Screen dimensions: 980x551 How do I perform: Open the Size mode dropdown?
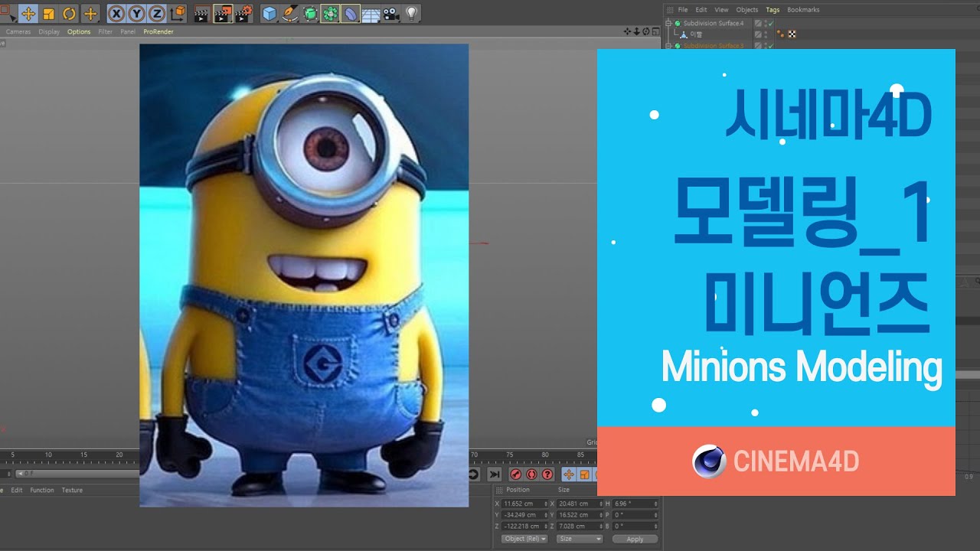click(x=580, y=539)
